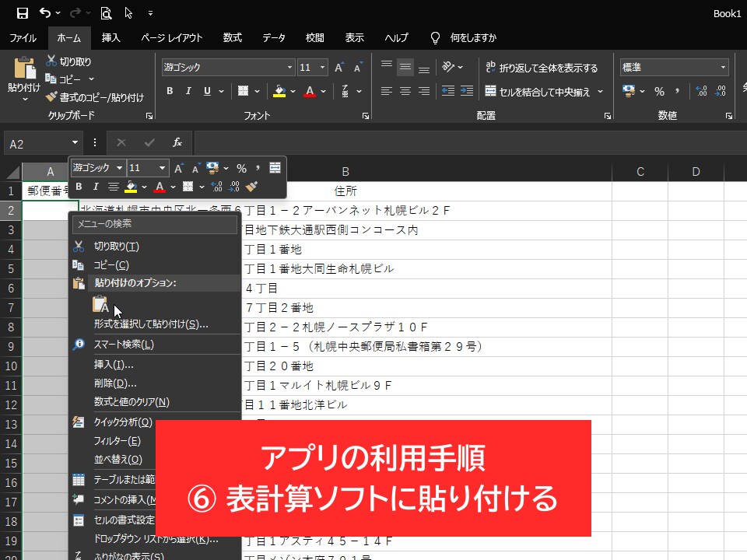Click Format Painter (書式のコピー/貼り付け) in ribbon
The height and width of the screenshot is (560, 747).
[95, 97]
